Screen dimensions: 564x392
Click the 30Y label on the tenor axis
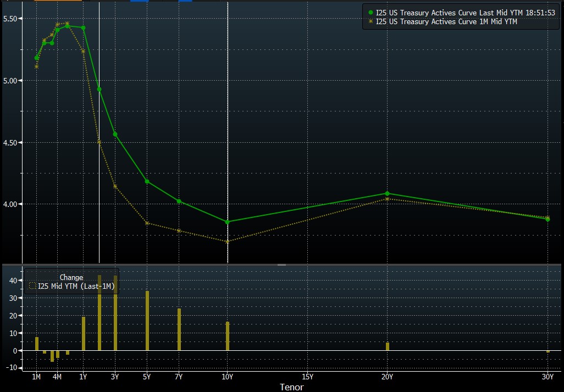point(548,377)
